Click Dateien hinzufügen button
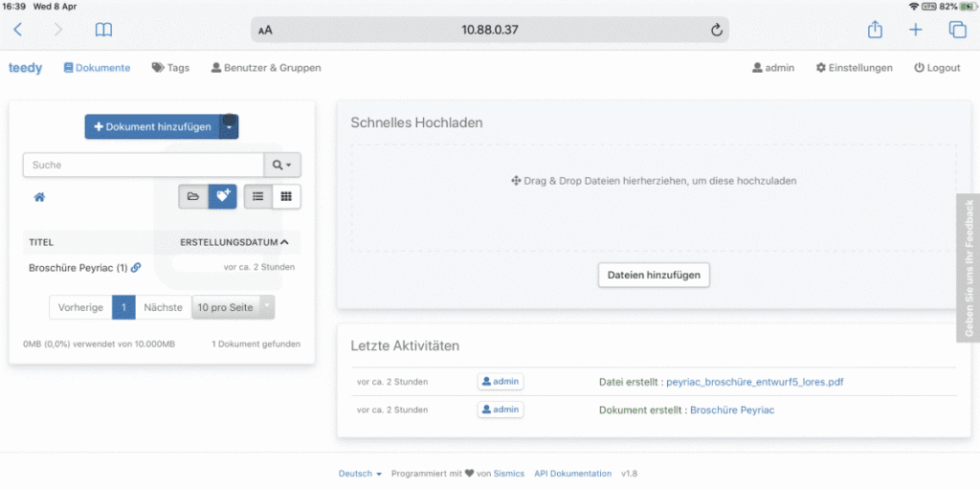Image resolution: width=980 pixels, height=489 pixels. 654,275
